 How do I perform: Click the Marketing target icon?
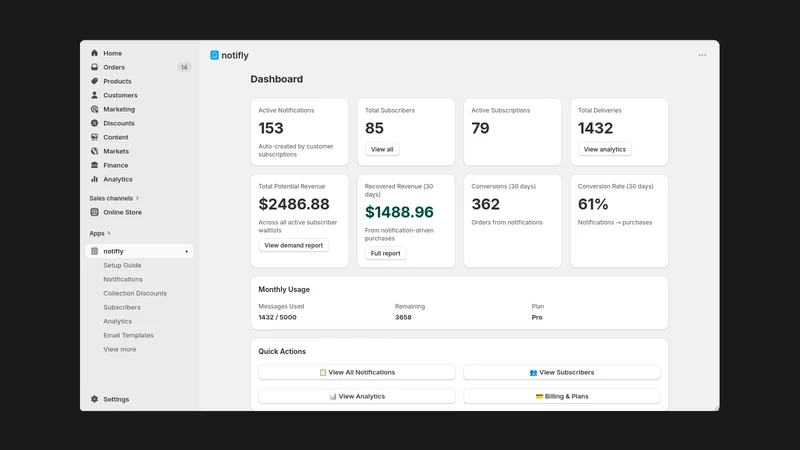94,109
